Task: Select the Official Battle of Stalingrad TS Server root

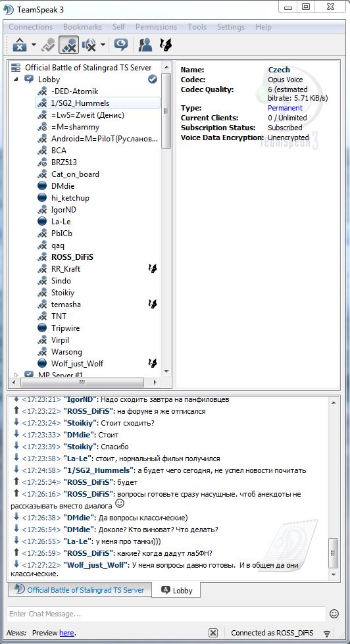Action: [88, 67]
